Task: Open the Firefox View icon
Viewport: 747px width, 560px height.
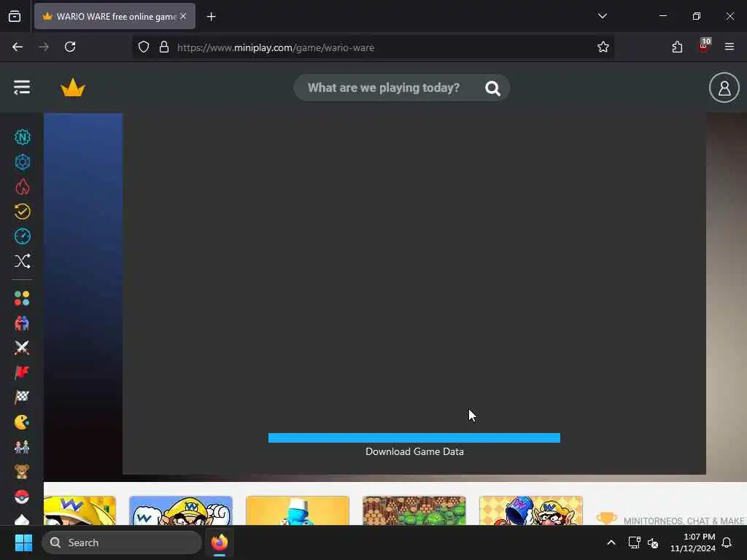Action: tap(15, 17)
